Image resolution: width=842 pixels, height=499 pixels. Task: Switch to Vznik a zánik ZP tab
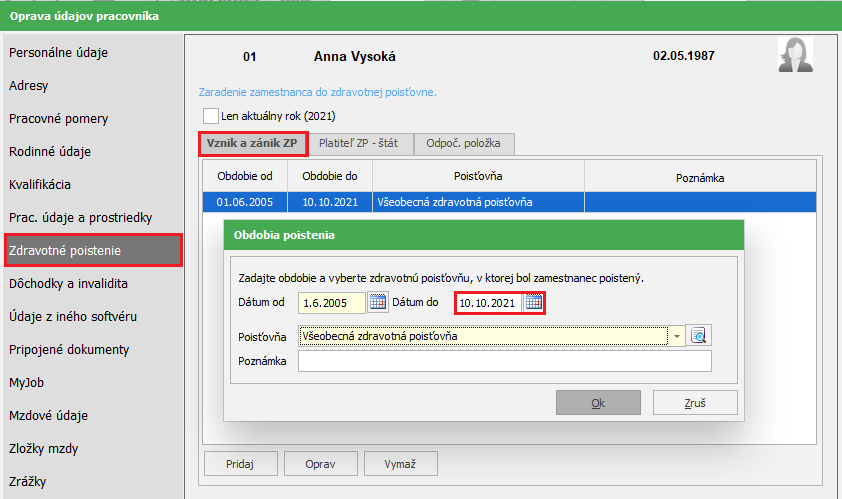[252, 143]
